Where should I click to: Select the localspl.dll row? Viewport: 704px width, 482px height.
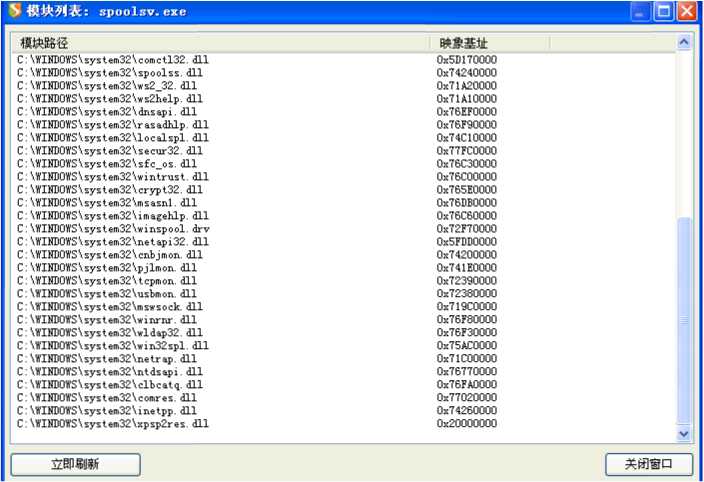coord(343,138)
